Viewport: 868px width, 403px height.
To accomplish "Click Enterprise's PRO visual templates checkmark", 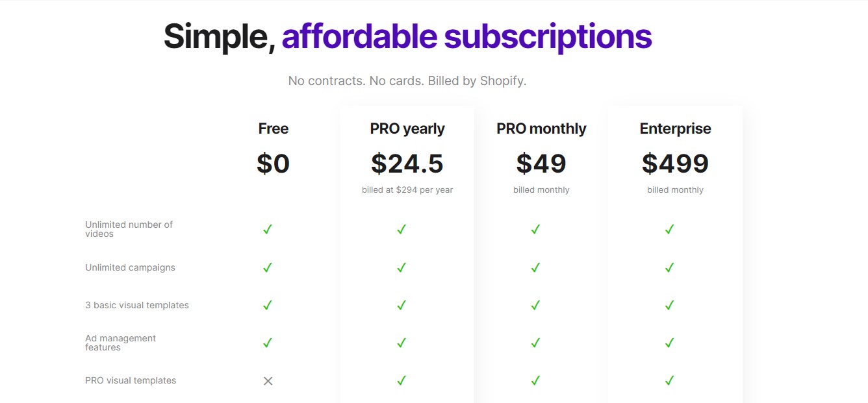I will (x=669, y=380).
